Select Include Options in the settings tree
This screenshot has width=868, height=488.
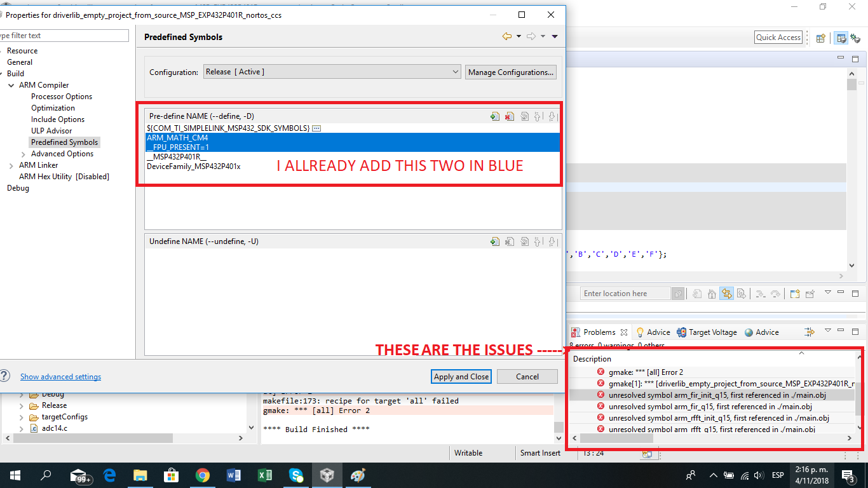point(58,119)
